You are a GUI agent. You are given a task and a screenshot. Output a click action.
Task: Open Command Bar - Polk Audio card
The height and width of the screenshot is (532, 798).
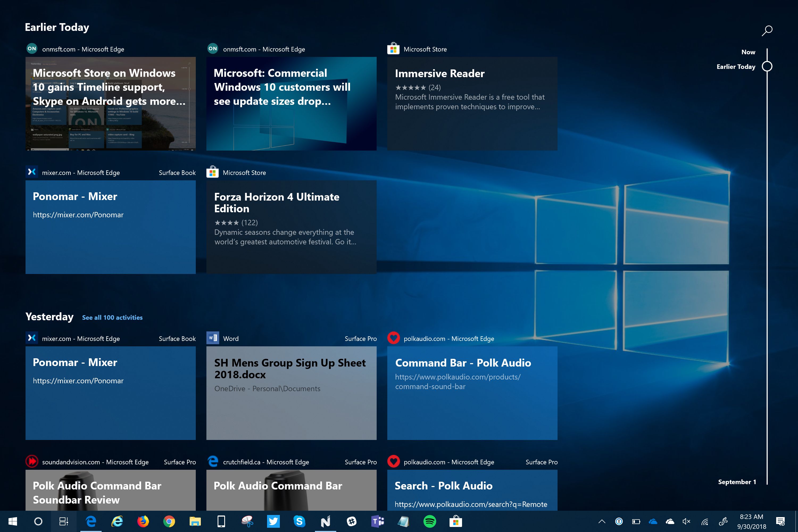[472, 393]
